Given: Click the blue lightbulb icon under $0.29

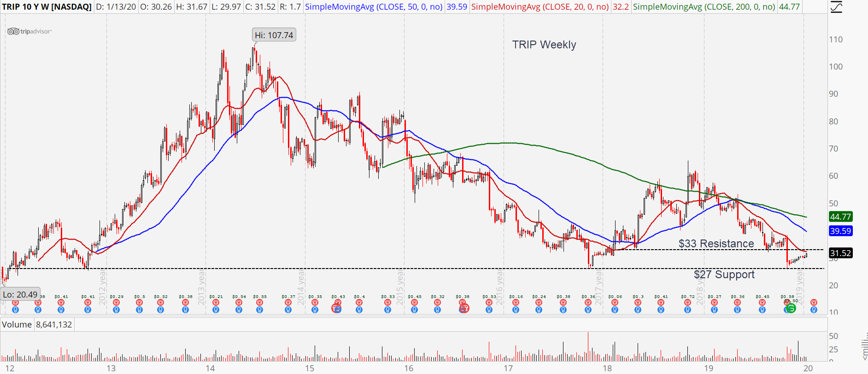Looking at the screenshot, I should [116, 310].
